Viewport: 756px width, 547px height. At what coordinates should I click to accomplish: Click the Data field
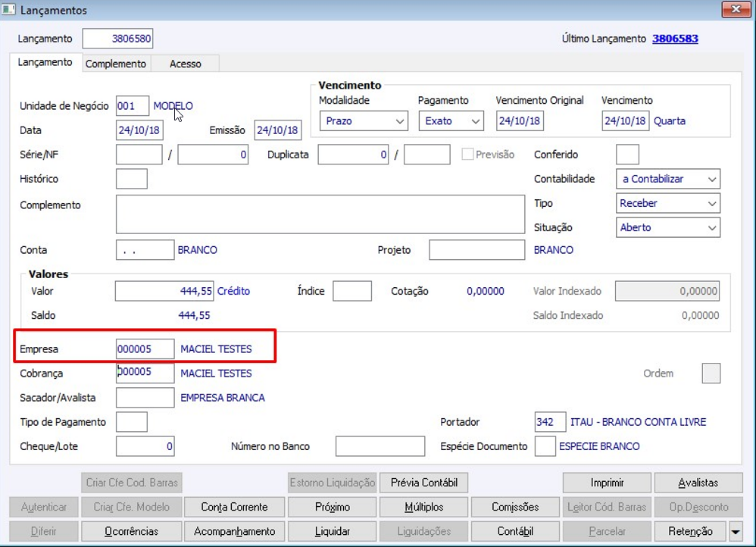(139, 130)
